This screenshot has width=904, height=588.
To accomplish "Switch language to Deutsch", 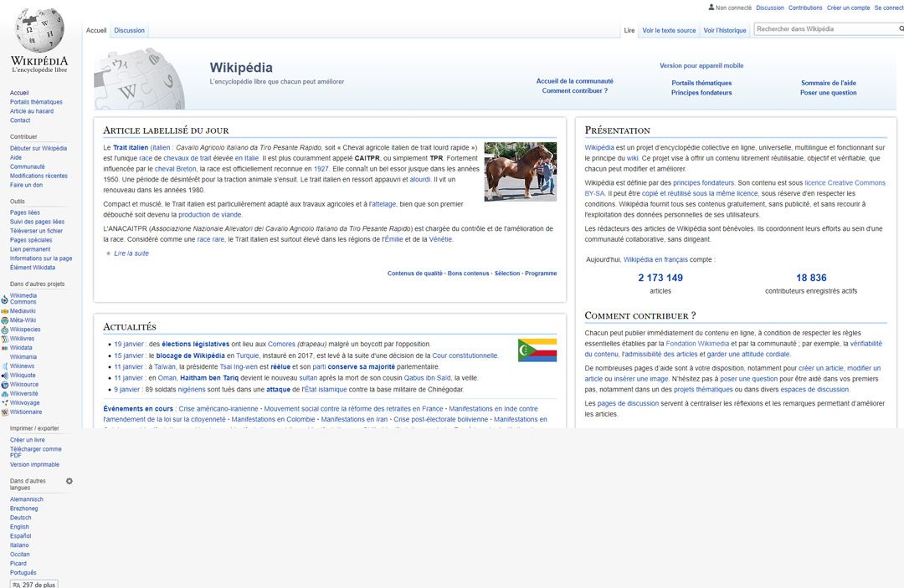I will pyautogui.click(x=20, y=518).
